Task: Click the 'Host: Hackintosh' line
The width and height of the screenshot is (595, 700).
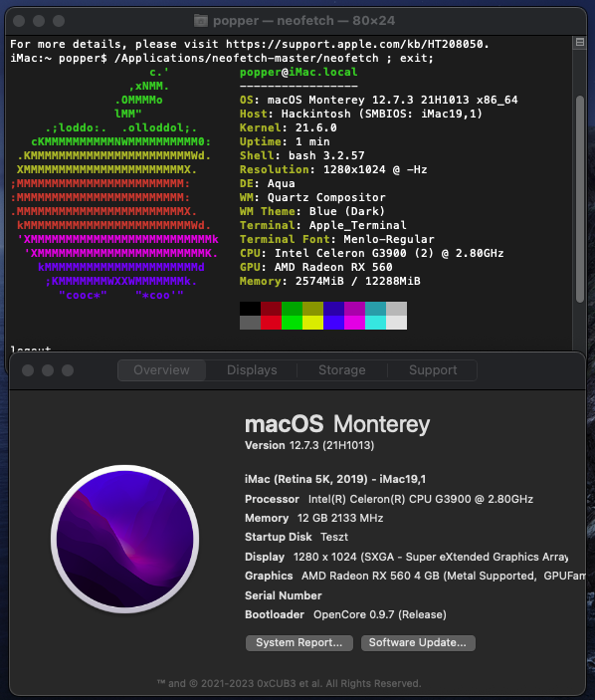Action: [361, 114]
